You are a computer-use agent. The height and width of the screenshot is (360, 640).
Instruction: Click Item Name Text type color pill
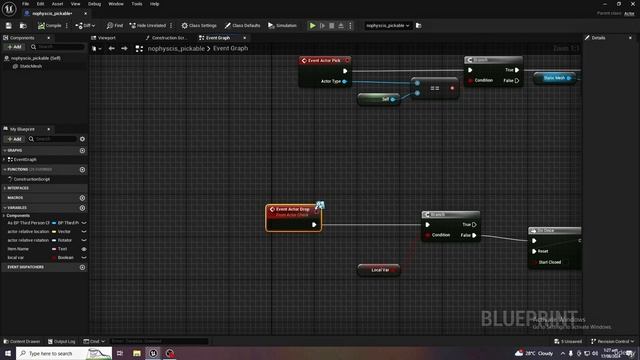tap(54, 249)
